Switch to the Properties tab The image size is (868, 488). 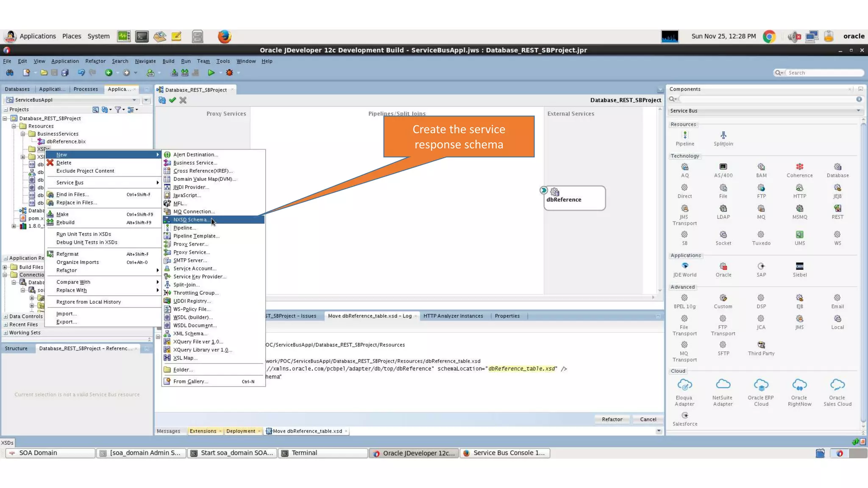(507, 316)
